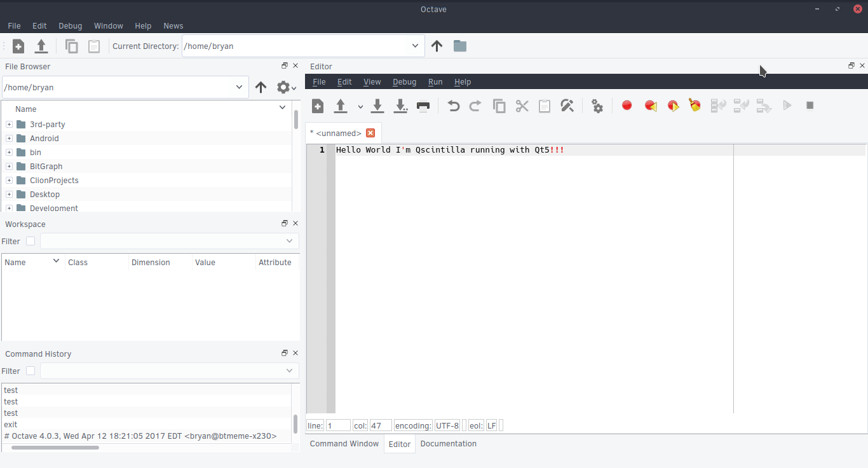The height and width of the screenshot is (468, 868).
Task: Click the debug Stop square icon
Action: (810, 106)
